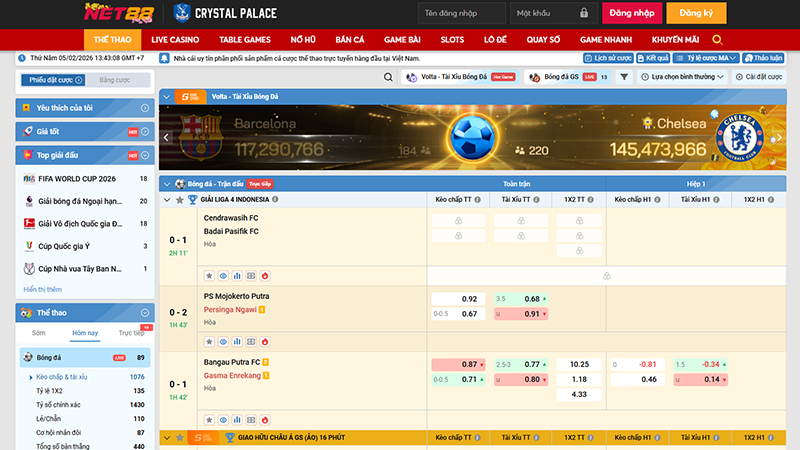The width and height of the screenshot is (800, 450).
Task: Toggle favorite star for PS Mojokerto Putra match
Action: (x=209, y=340)
